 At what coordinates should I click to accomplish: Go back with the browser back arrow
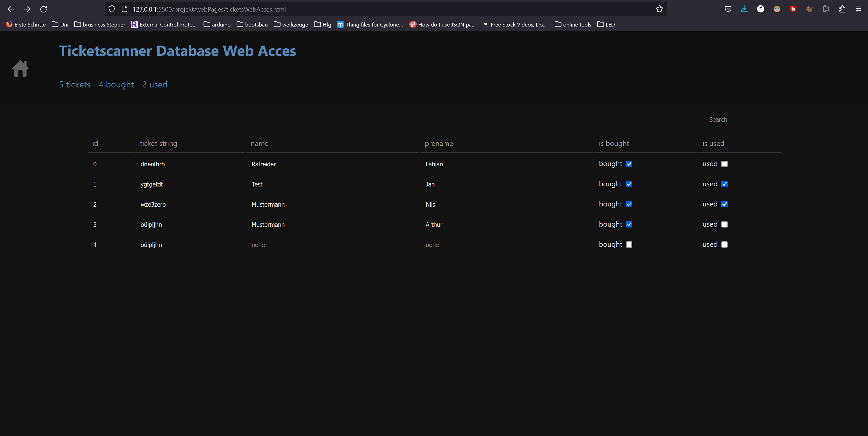pos(11,9)
